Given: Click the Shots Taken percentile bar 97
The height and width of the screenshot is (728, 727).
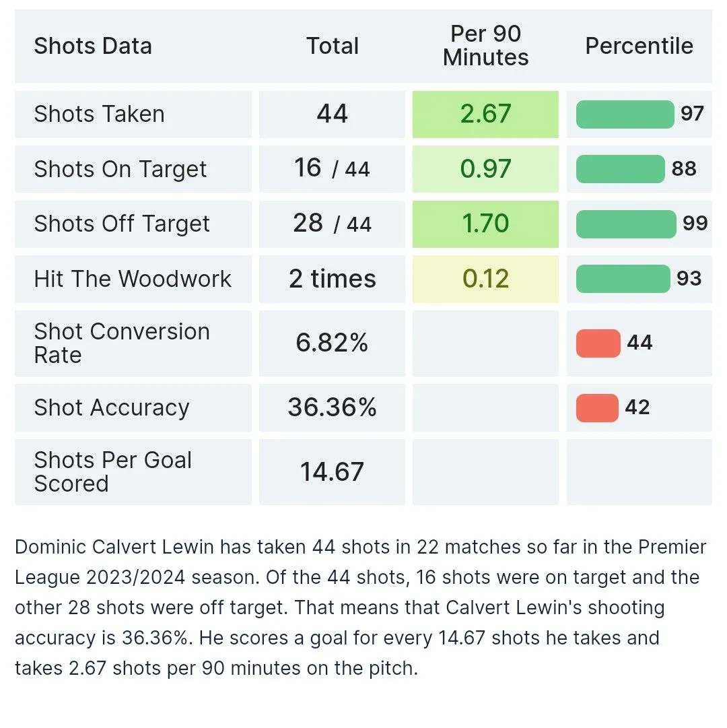Looking at the screenshot, I should point(625,114).
